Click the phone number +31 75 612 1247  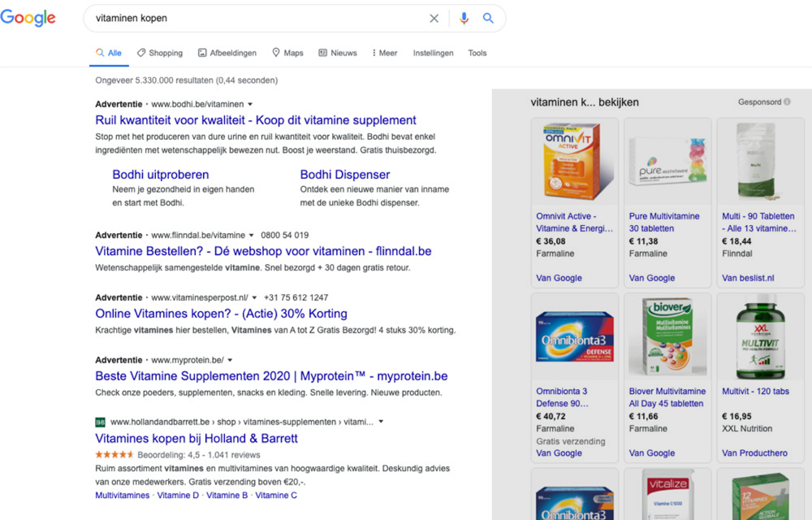(296, 298)
